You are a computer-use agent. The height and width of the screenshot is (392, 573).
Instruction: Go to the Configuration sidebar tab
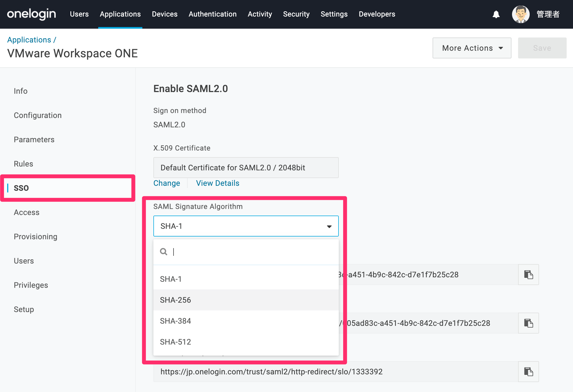(38, 115)
